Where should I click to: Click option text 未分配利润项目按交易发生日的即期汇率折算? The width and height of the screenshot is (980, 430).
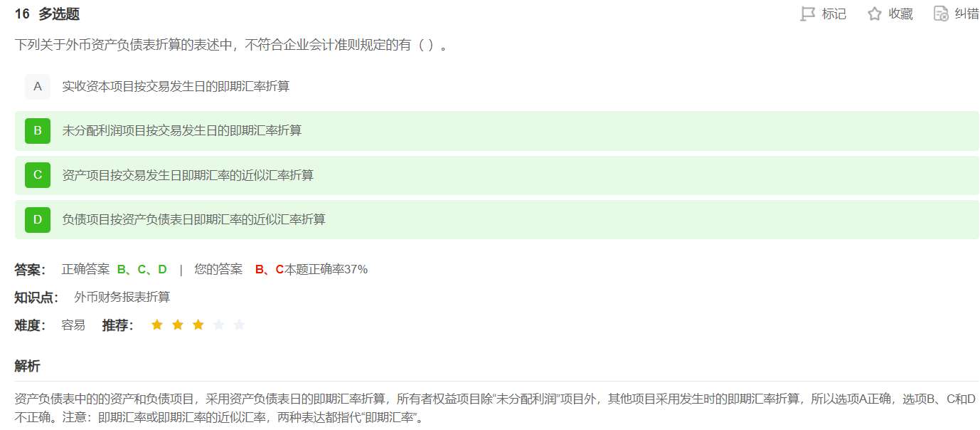(x=182, y=131)
